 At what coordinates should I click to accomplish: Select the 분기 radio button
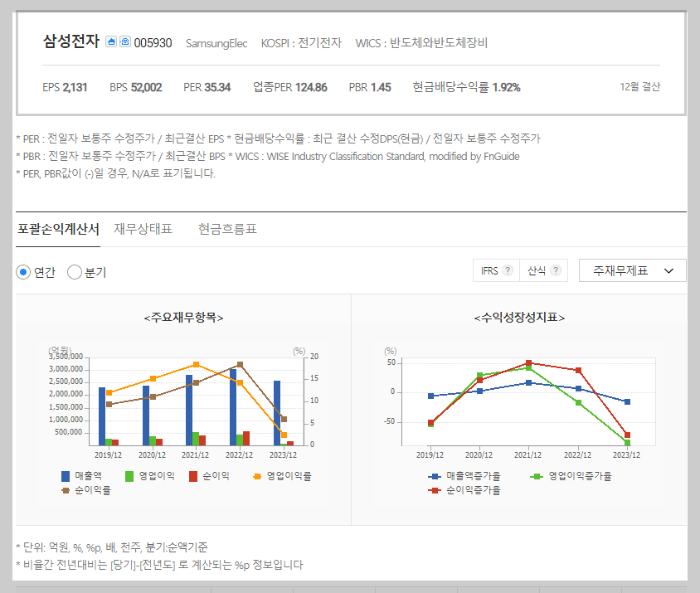click(x=75, y=272)
